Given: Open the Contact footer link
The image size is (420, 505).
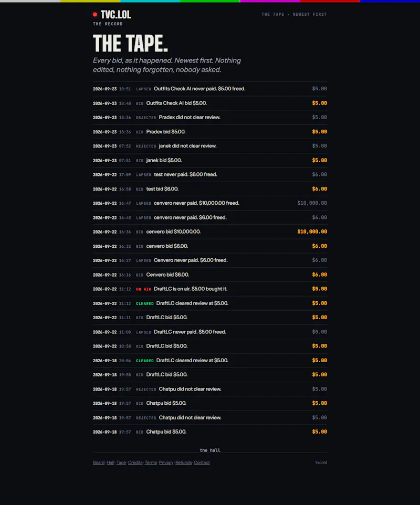Looking at the screenshot, I should pos(202,462).
